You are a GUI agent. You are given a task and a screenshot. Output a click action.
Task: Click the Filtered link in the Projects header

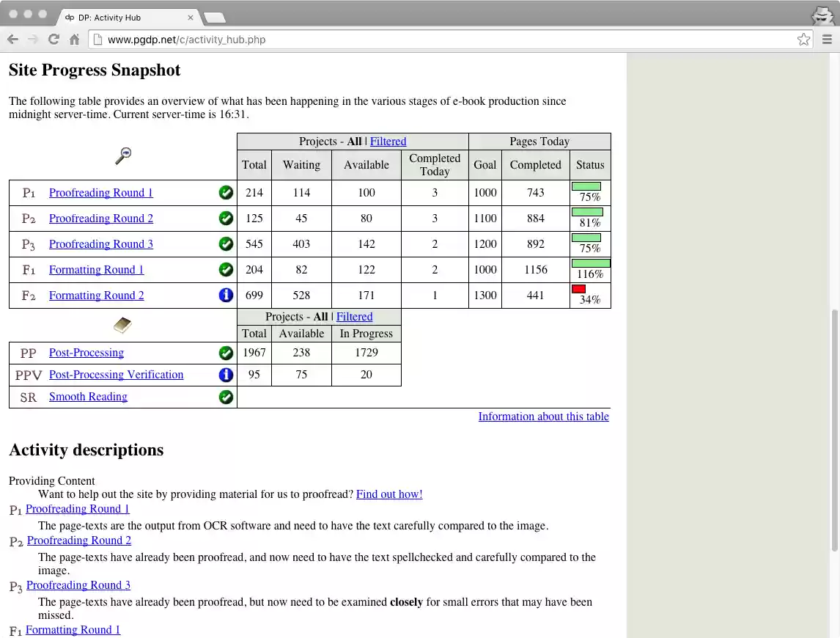tap(388, 141)
